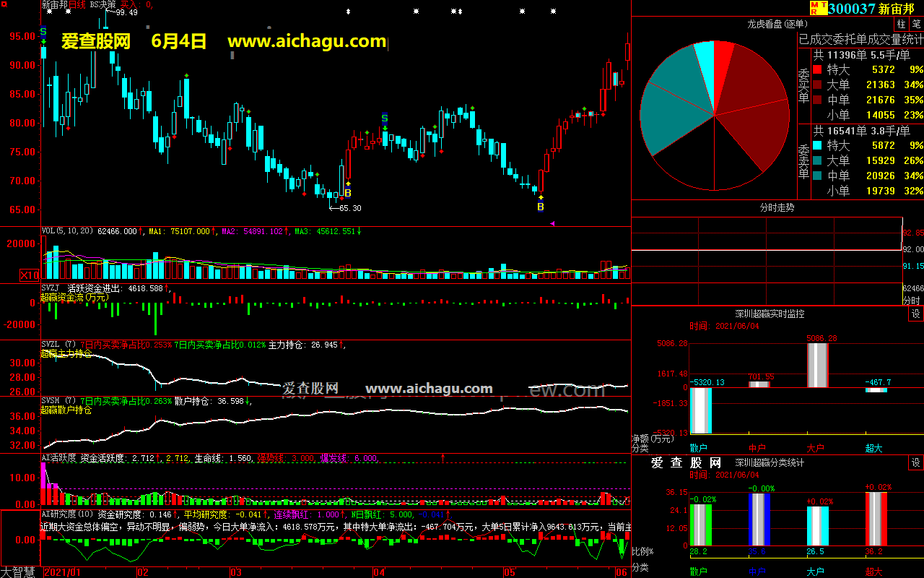Open the AI研究度 (10) indicator label
924x578 pixels.
[67, 514]
